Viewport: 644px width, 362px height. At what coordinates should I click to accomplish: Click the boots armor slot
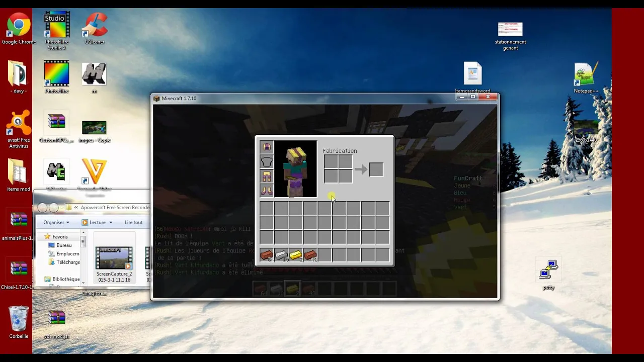(x=267, y=191)
